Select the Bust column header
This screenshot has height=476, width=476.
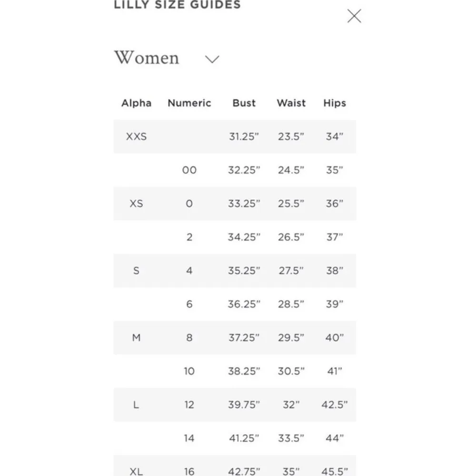[244, 103]
